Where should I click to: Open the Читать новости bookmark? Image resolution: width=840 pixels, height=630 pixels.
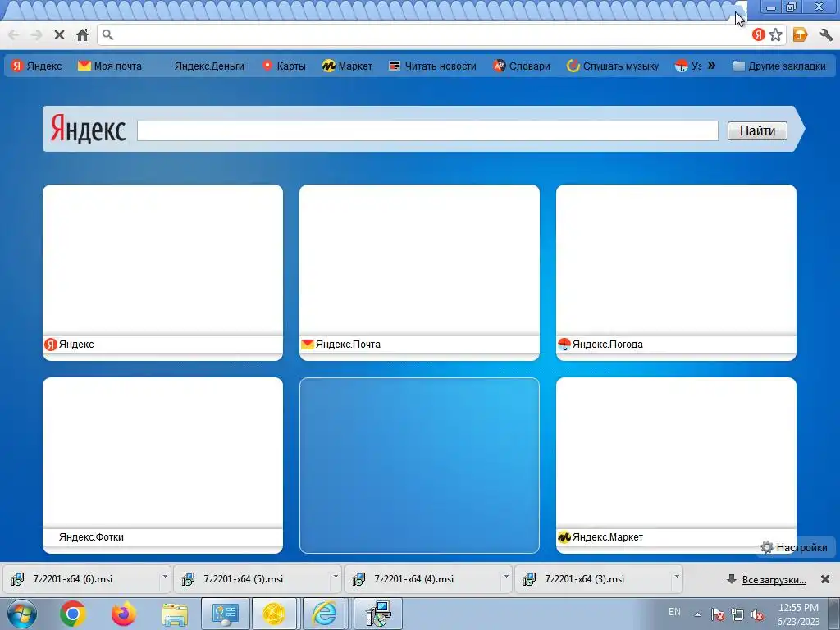(433, 66)
